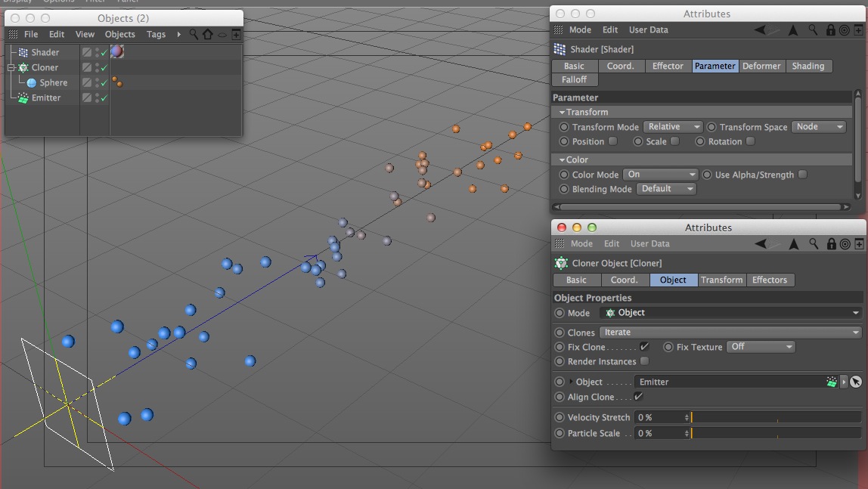This screenshot has width=868, height=489.
Task: Toggle the Use Alpha/Strength checkbox
Action: (803, 175)
